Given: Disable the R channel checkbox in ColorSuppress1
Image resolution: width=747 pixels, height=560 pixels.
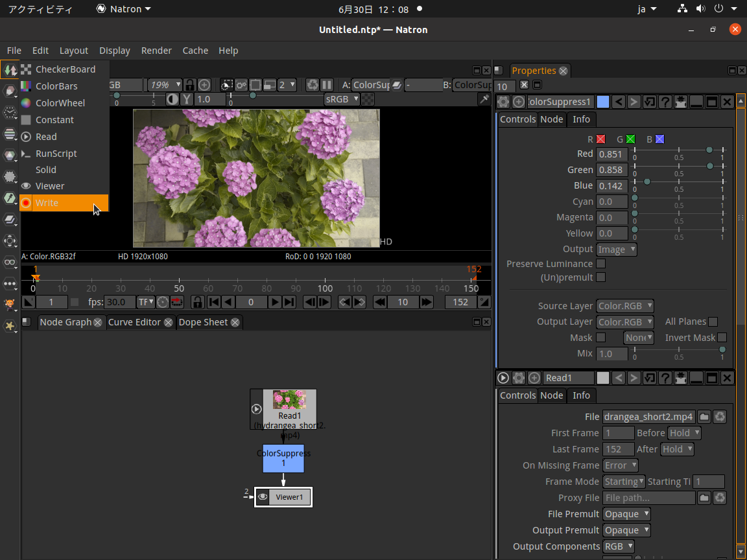Looking at the screenshot, I should click(600, 139).
